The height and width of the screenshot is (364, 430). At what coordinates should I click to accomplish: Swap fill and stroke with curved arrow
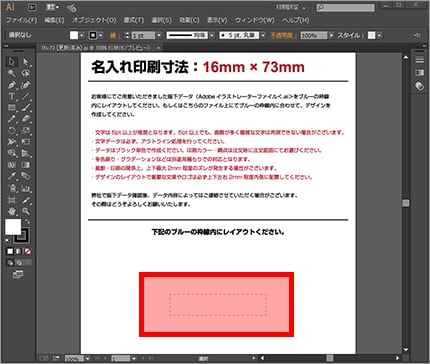point(27,221)
